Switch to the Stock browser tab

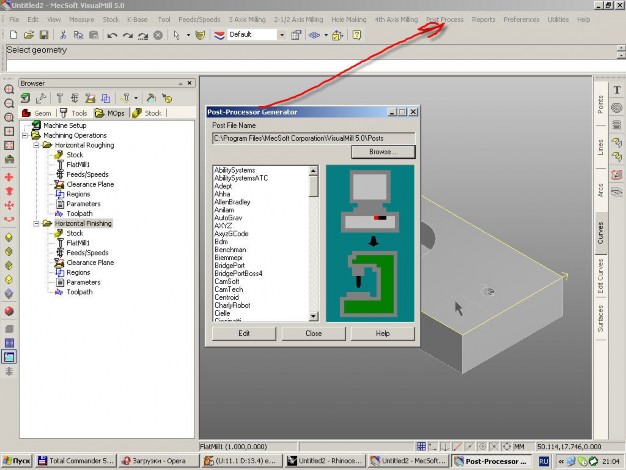click(x=147, y=113)
